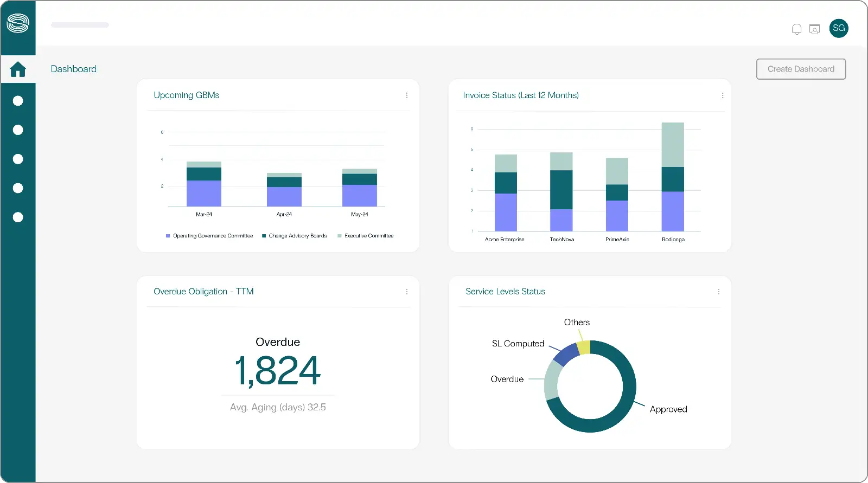The height and width of the screenshot is (483, 868).
Task: Select the third sidebar circle icon
Action: click(x=18, y=159)
